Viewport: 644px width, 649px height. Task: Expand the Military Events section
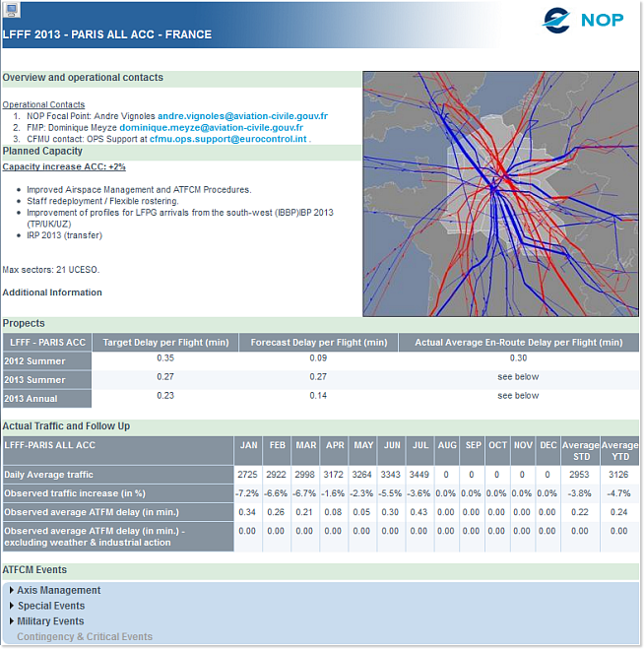tap(50, 621)
